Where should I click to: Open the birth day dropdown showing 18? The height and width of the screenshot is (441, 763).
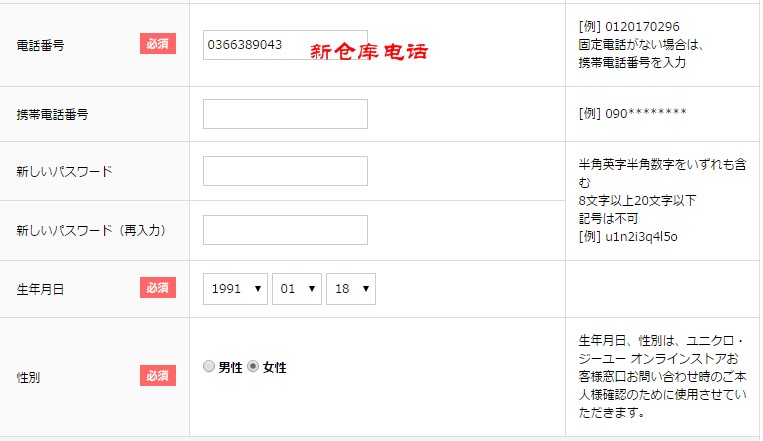pyautogui.click(x=351, y=289)
